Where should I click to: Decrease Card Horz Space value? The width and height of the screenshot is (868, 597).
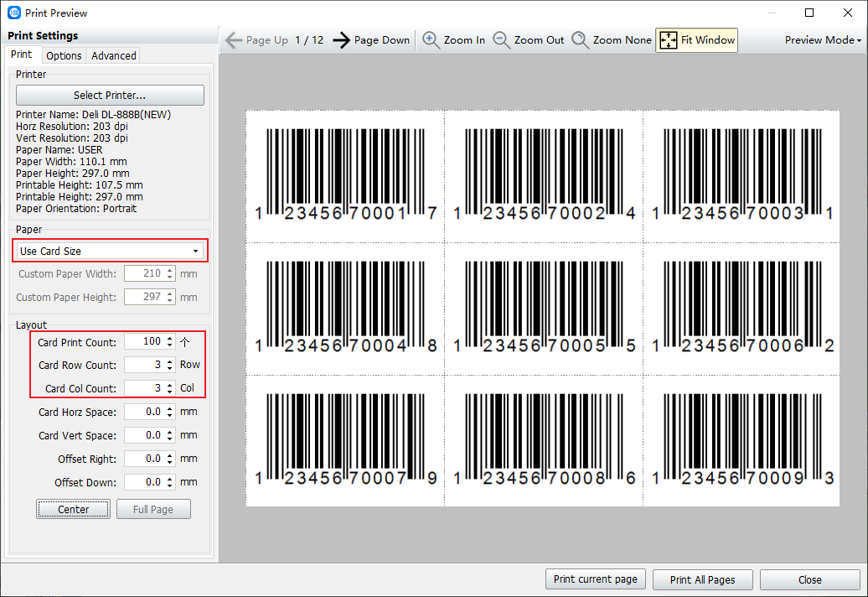(170, 416)
